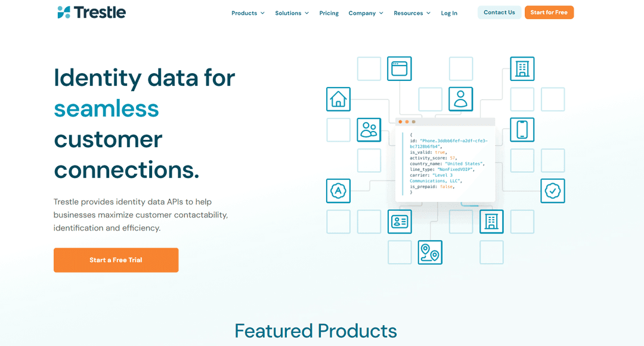Click the JSON code sample window
This screenshot has height=346, width=644.
[445, 160]
